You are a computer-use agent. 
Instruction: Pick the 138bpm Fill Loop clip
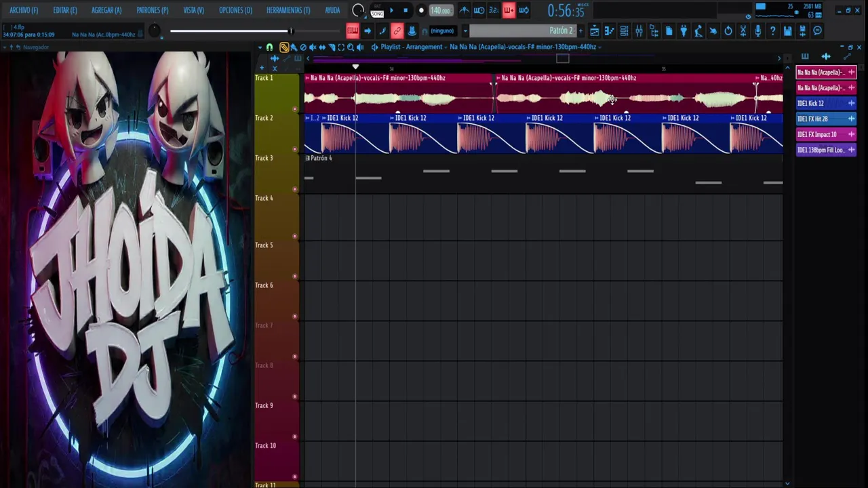pos(826,150)
